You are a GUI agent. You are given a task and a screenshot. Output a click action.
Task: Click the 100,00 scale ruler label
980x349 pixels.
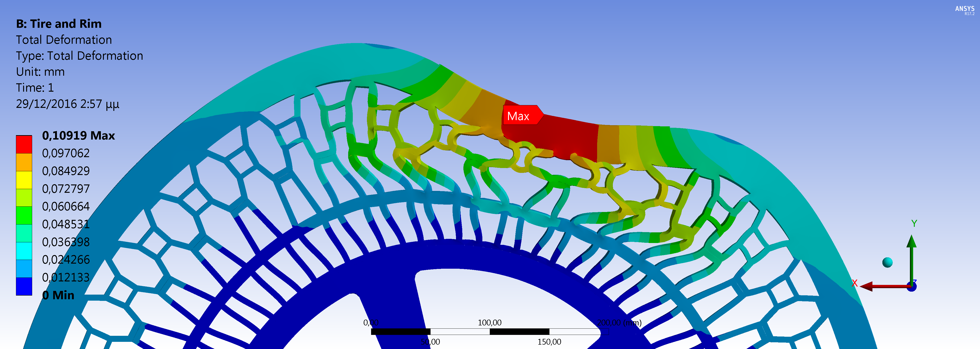click(489, 323)
